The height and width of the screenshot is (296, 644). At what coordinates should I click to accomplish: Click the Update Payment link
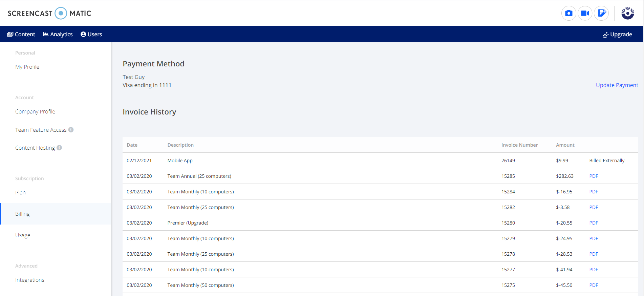(617, 85)
